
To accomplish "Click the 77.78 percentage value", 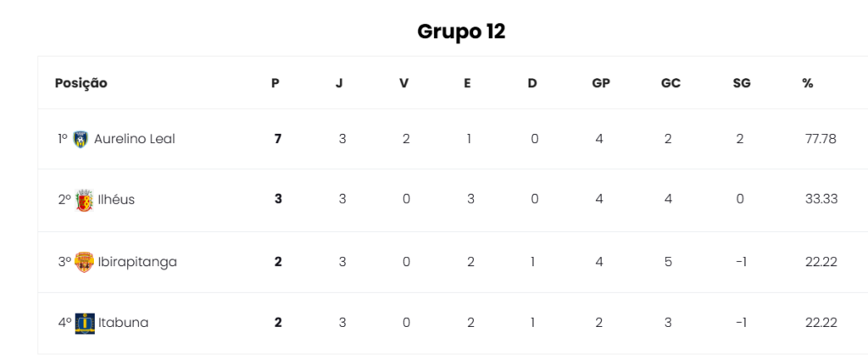I will click(821, 139).
